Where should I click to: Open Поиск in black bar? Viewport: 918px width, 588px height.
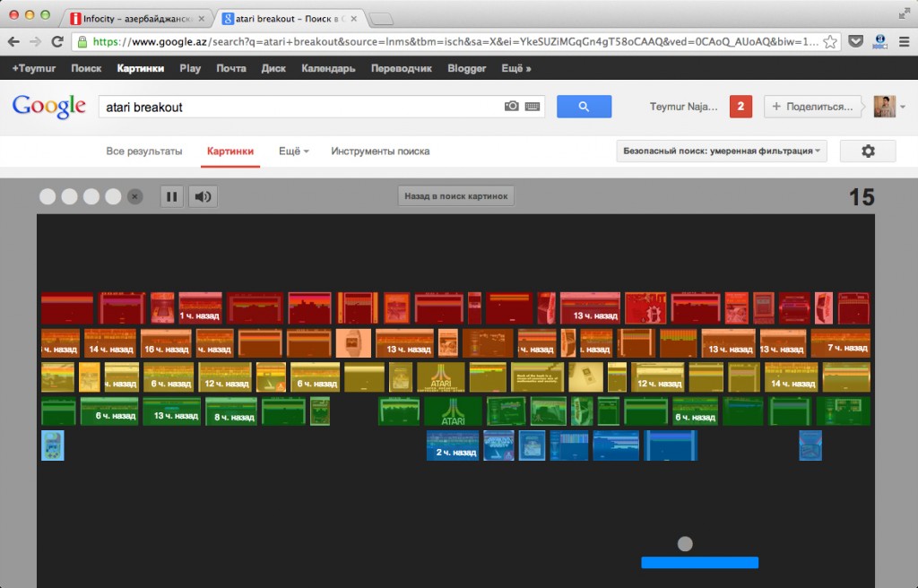click(86, 68)
